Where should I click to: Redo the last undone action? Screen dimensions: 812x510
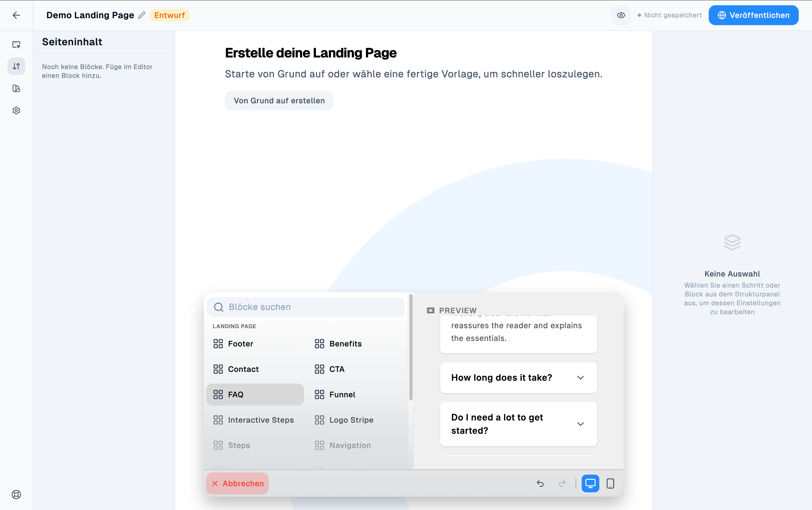[562, 484]
